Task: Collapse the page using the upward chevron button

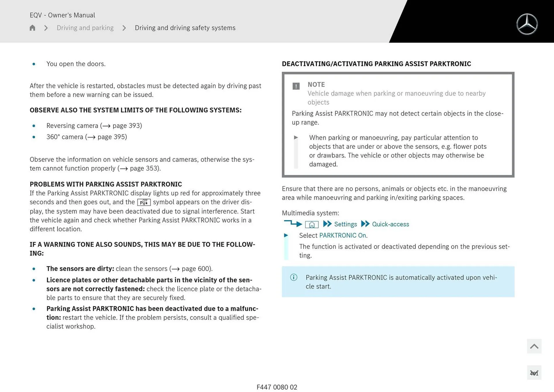Action: tap(534, 346)
